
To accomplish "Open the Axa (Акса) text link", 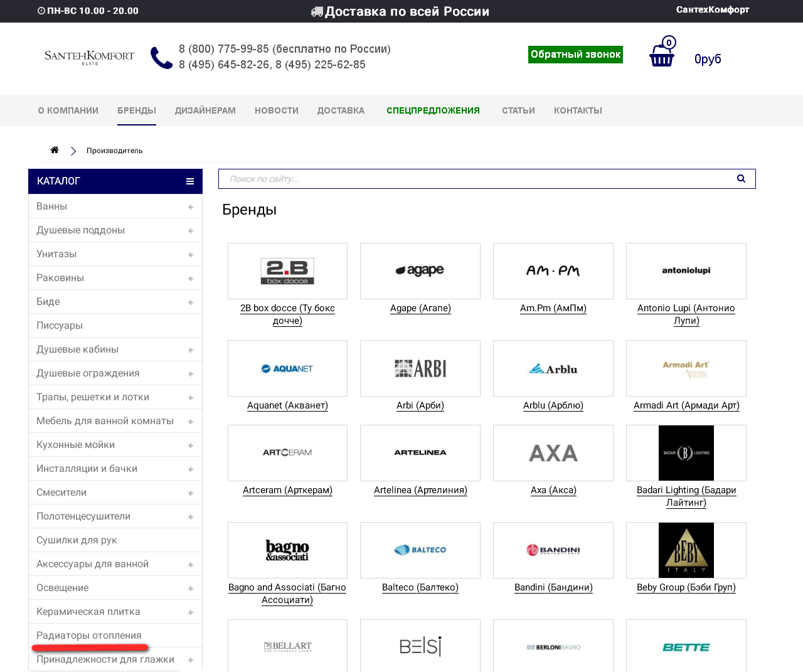I will pos(553,490).
